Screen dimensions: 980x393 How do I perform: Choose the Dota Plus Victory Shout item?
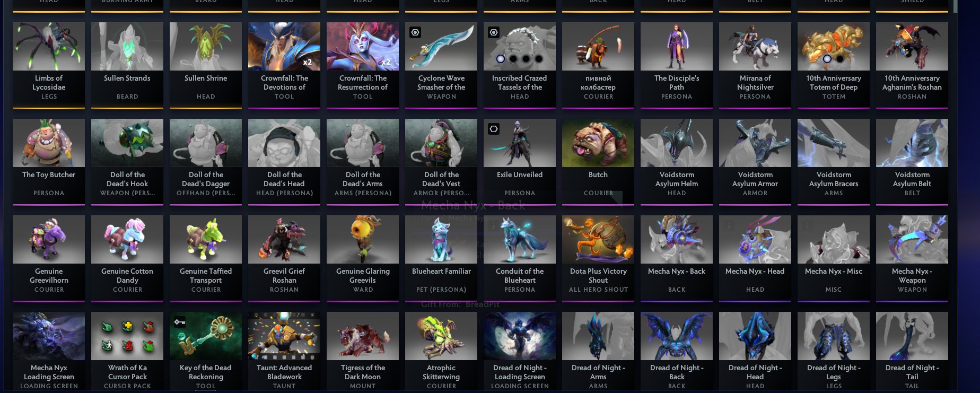[x=598, y=258]
